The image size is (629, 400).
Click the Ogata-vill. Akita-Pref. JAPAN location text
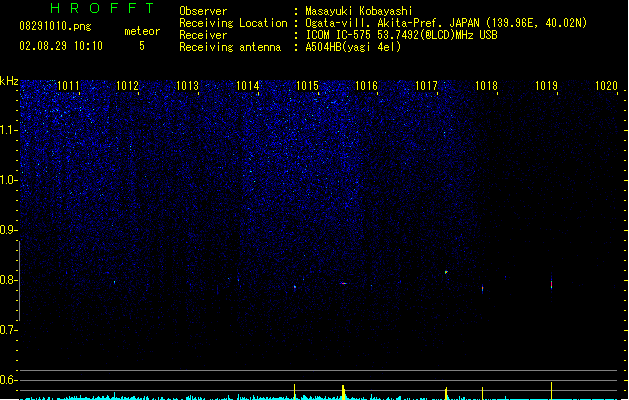[x=446, y=23]
